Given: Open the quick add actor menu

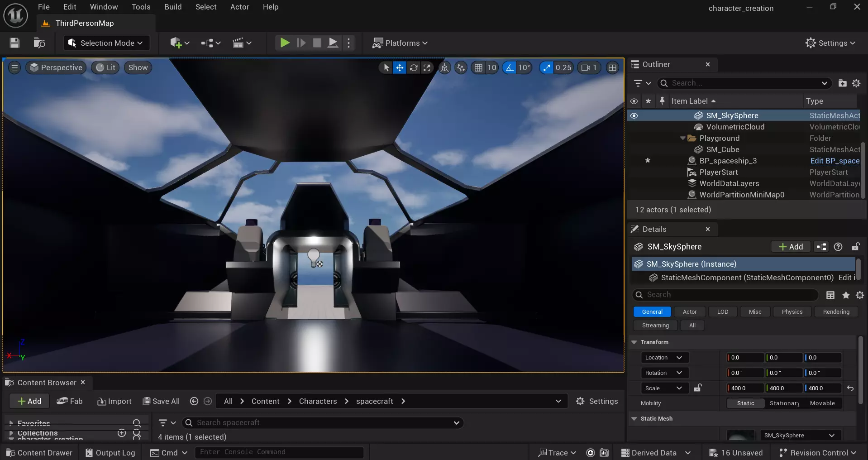Looking at the screenshot, I should tap(179, 43).
